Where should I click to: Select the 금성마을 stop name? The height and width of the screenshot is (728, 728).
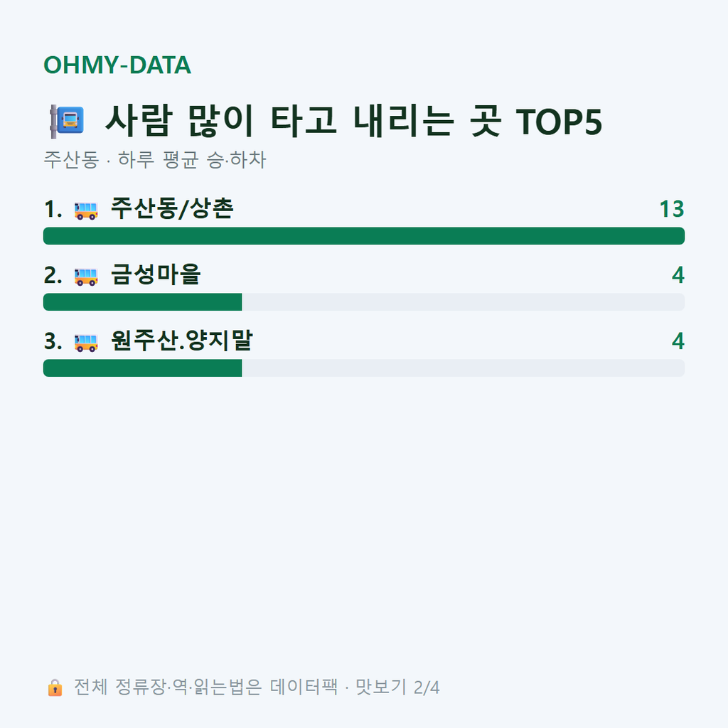point(156,274)
